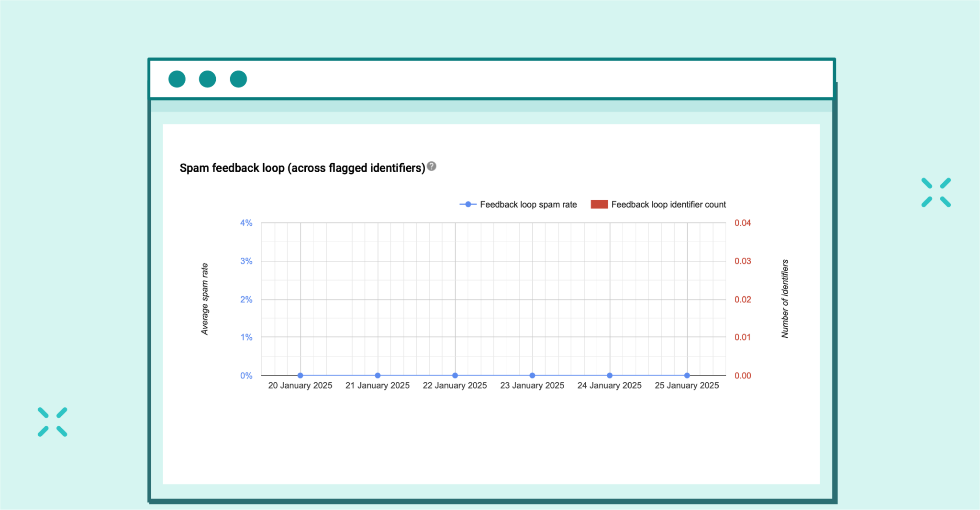This screenshot has height=510, width=980.
Task: Expand the chart title tooltip via question mark
Action: tap(431, 166)
